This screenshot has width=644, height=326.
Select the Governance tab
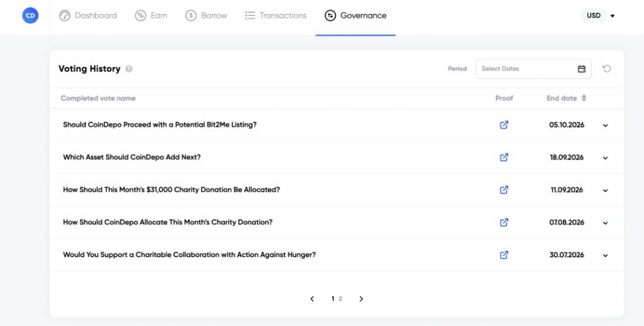click(x=355, y=16)
